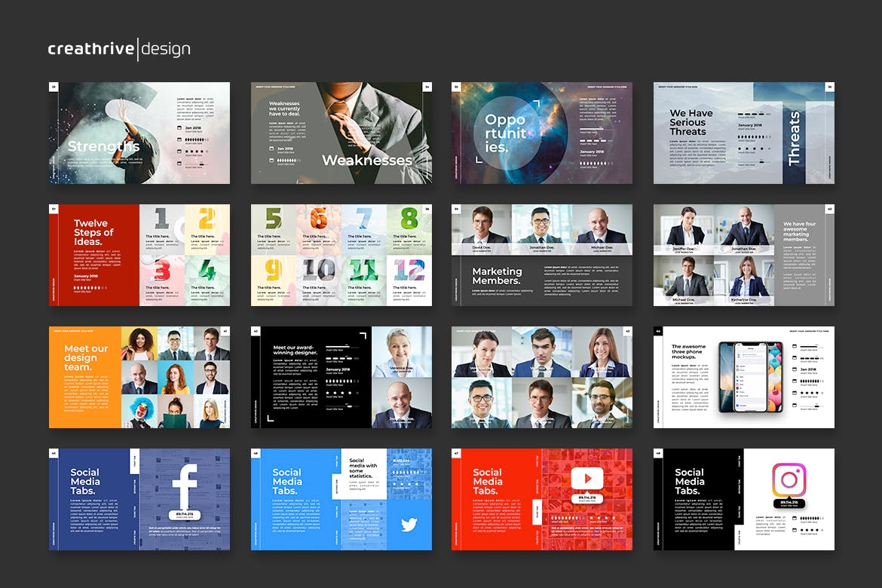Click the clown photo in the design team grid
882x588 pixels.
[138, 412]
